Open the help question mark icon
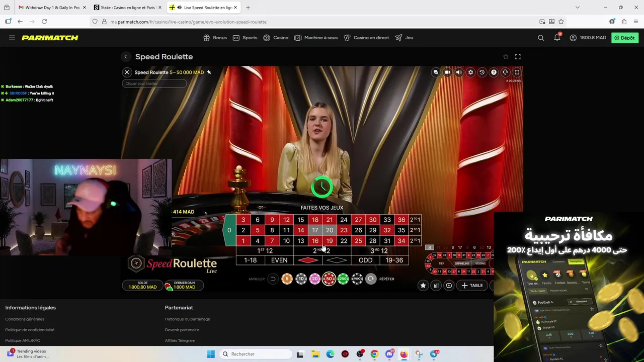This screenshot has height=362, width=644. click(x=494, y=72)
